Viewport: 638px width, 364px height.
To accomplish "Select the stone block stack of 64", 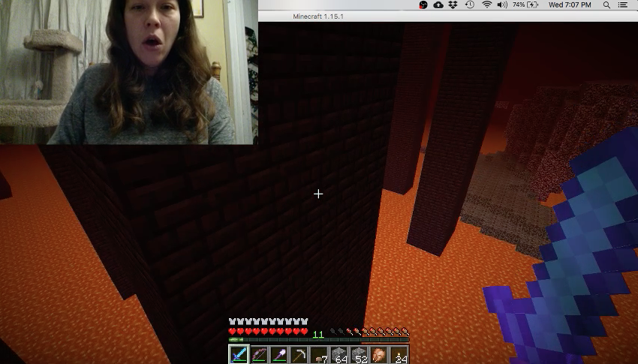I will 340,355.
